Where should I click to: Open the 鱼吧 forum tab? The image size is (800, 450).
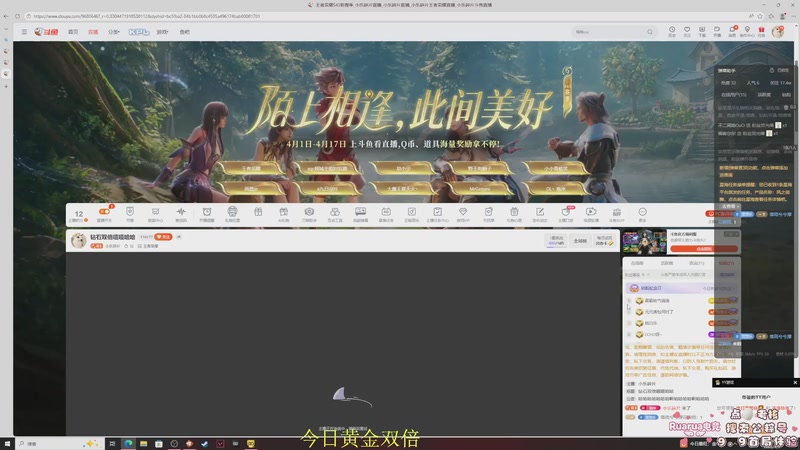tap(184, 32)
